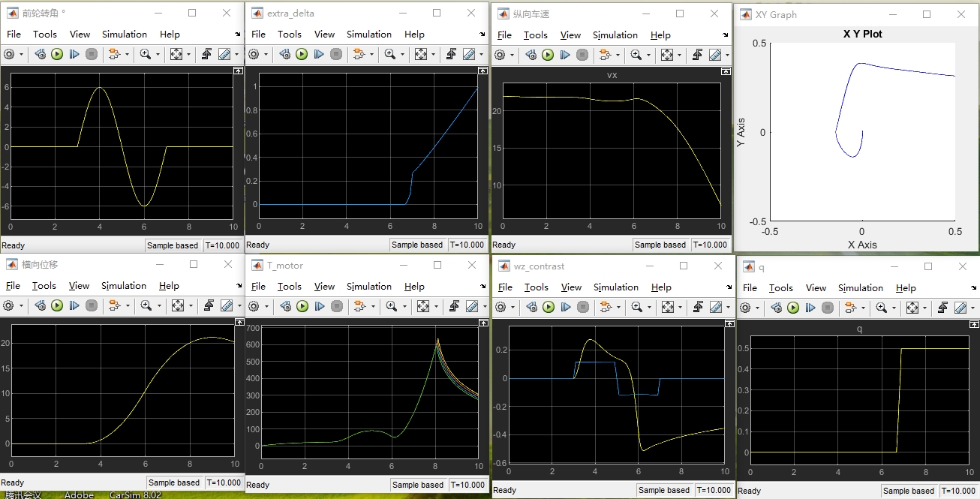Click 'Sample based' status in 前轮转角 window
The height and width of the screenshot is (499, 980).
pos(172,245)
